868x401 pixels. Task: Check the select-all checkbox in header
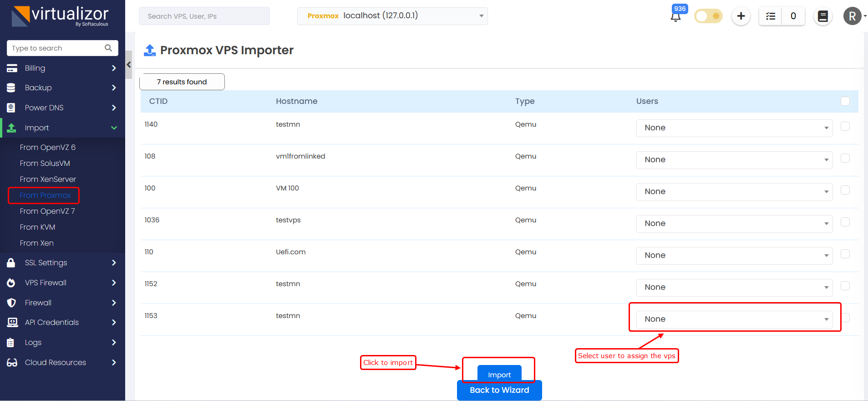click(845, 101)
